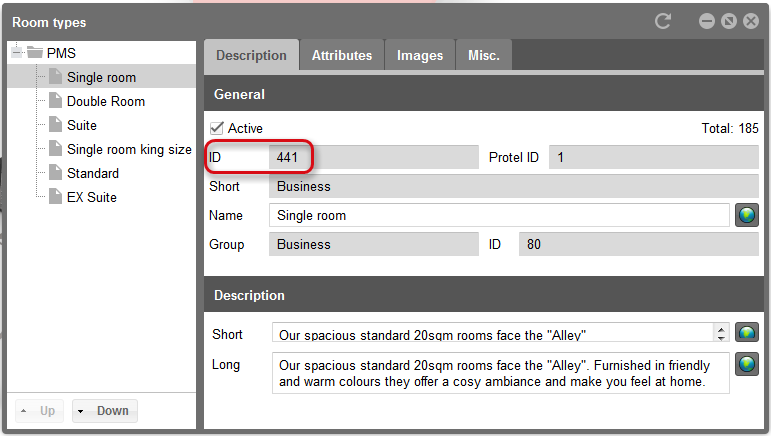Uncheck the Active checkbox
The image size is (771, 436).
(x=216, y=128)
